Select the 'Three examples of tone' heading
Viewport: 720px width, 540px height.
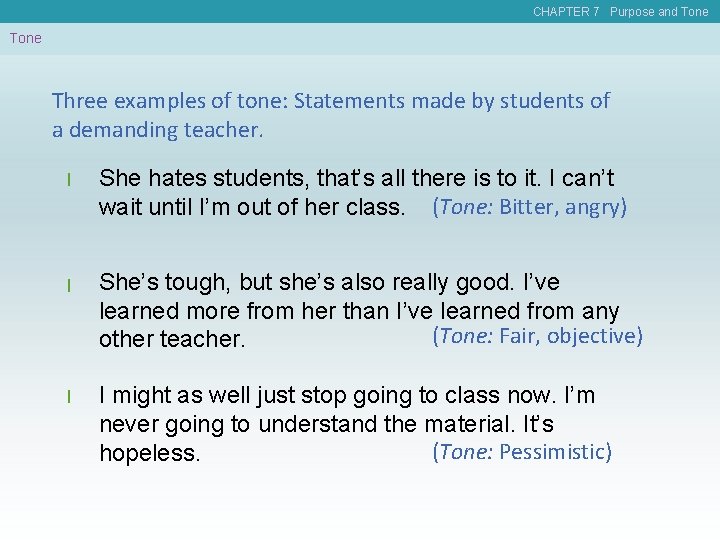tap(330, 101)
